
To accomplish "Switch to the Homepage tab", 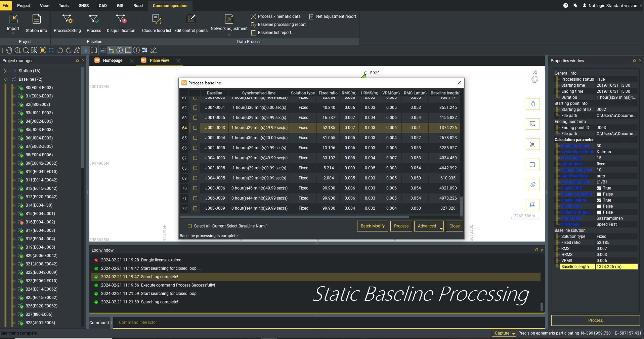I will pos(113,60).
